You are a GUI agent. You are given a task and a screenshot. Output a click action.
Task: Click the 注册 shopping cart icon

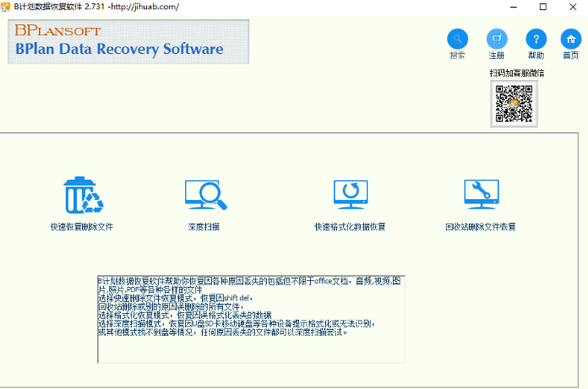(x=497, y=39)
